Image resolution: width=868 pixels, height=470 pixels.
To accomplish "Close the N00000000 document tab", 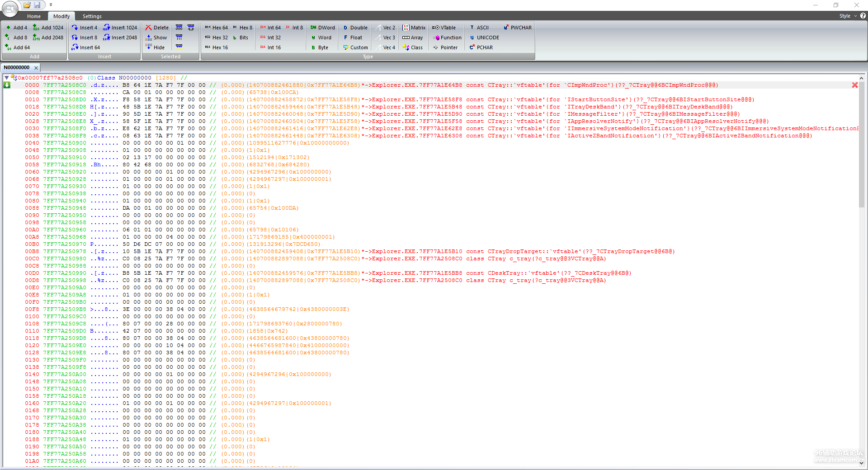I will [36, 68].
